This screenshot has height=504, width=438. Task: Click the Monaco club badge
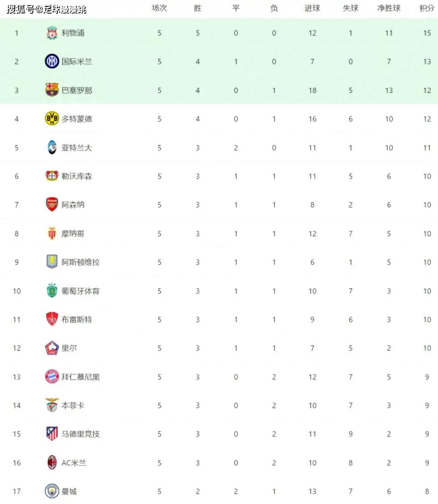52,234
